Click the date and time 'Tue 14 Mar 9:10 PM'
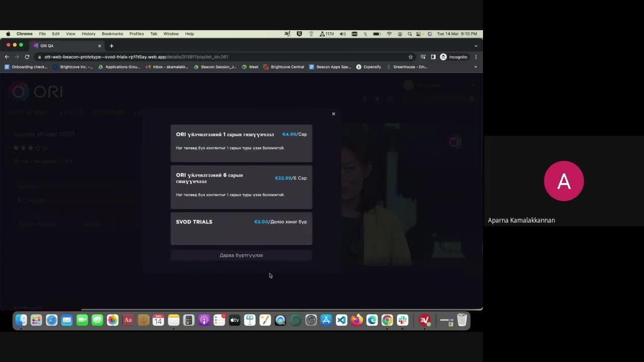 [x=457, y=34]
